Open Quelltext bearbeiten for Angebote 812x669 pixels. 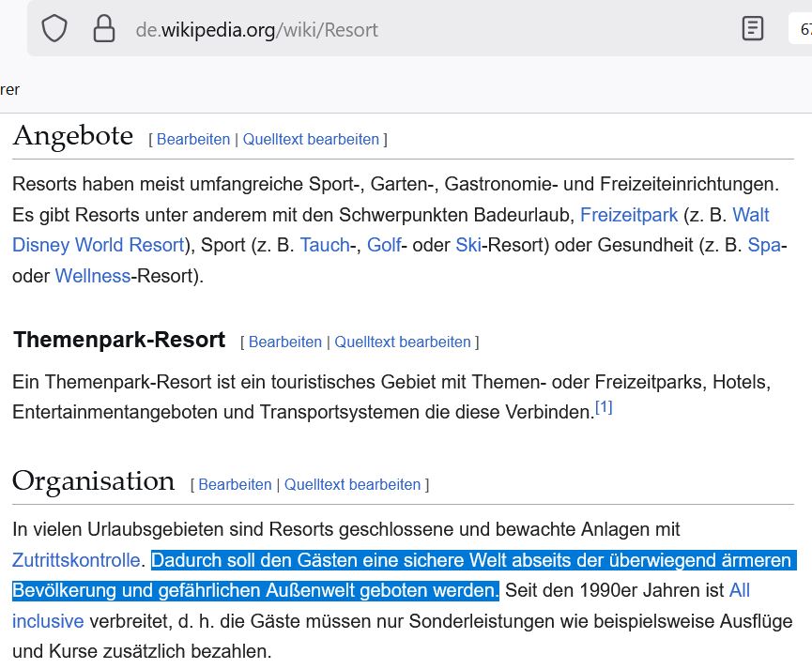[311, 139]
